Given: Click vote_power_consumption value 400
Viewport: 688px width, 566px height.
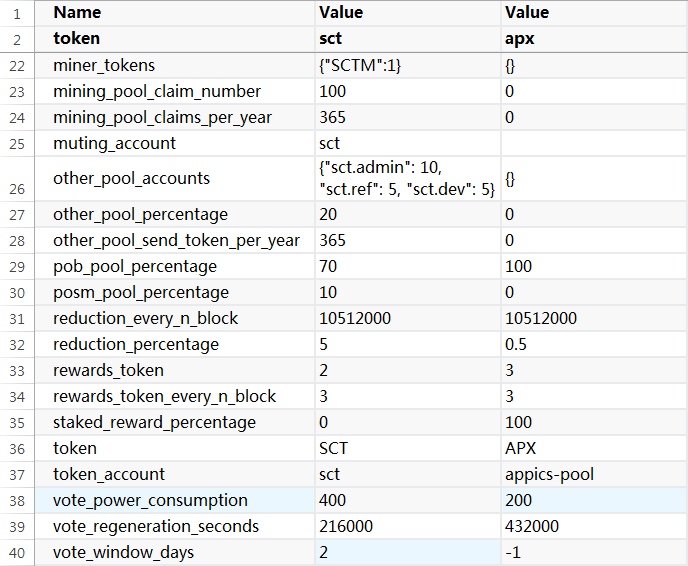Looking at the screenshot, I should click(408, 501).
